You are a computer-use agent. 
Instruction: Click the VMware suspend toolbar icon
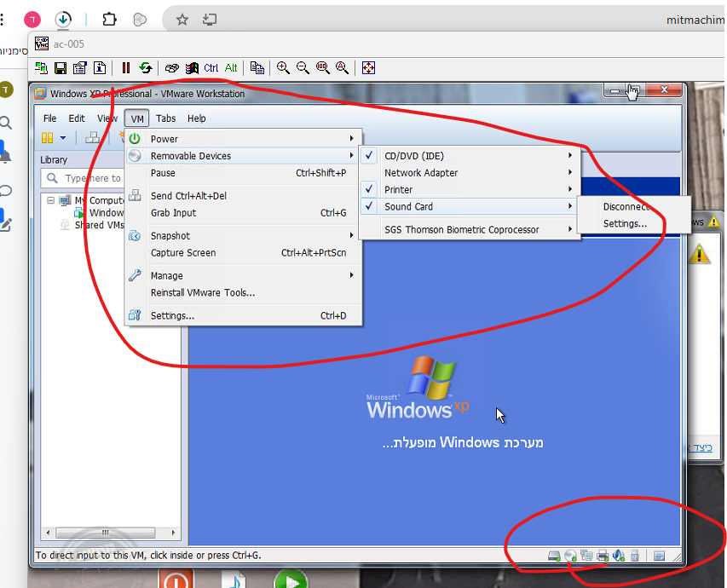click(x=47, y=138)
